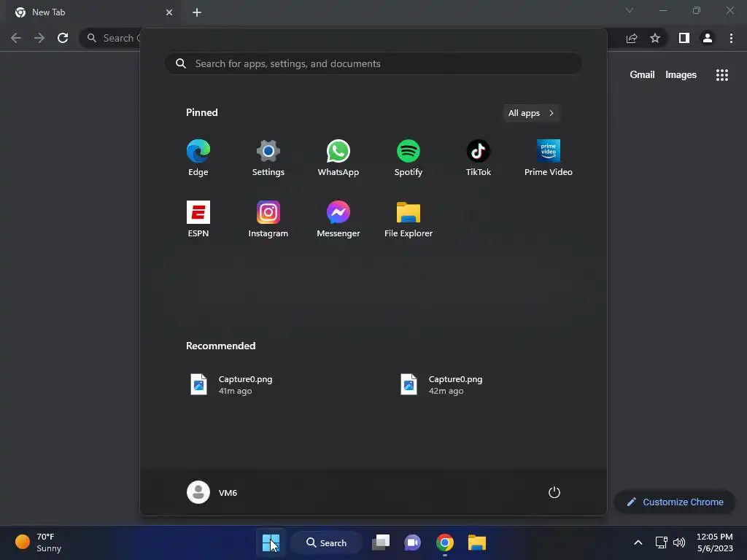Focus the Start menu search box
The height and width of the screenshot is (560, 747).
373,63
